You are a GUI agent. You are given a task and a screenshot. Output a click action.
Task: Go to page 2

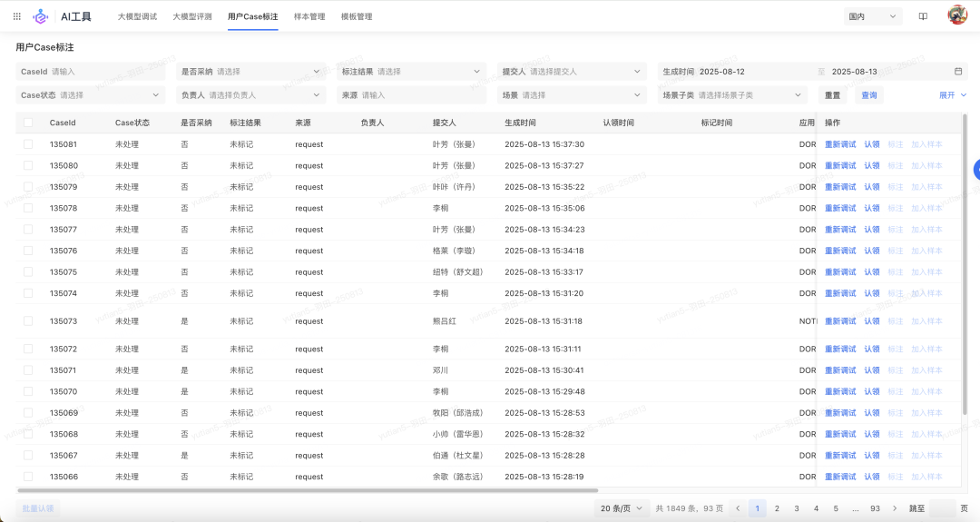pyautogui.click(x=777, y=508)
